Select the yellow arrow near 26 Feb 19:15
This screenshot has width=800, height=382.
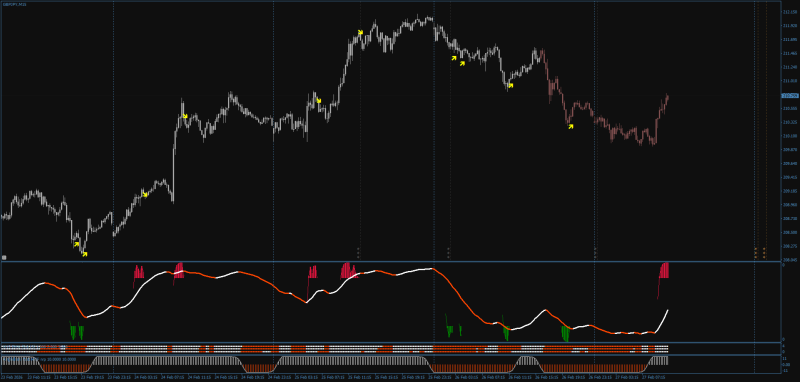pyautogui.click(x=571, y=126)
